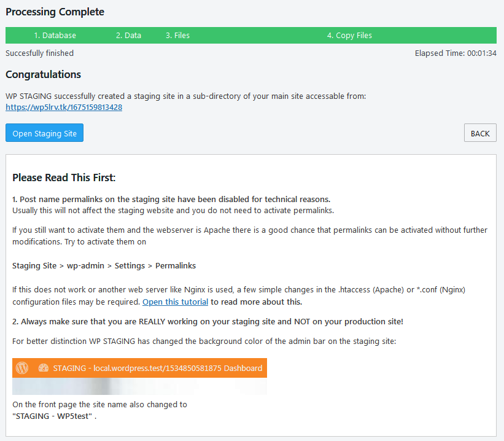Select the 3. Files progress step

(177, 36)
